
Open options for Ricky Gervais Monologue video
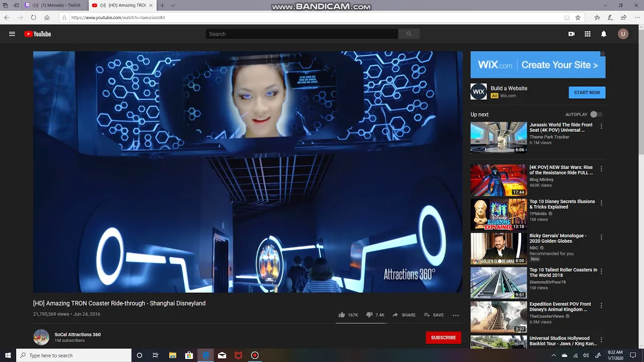pos(601,237)
